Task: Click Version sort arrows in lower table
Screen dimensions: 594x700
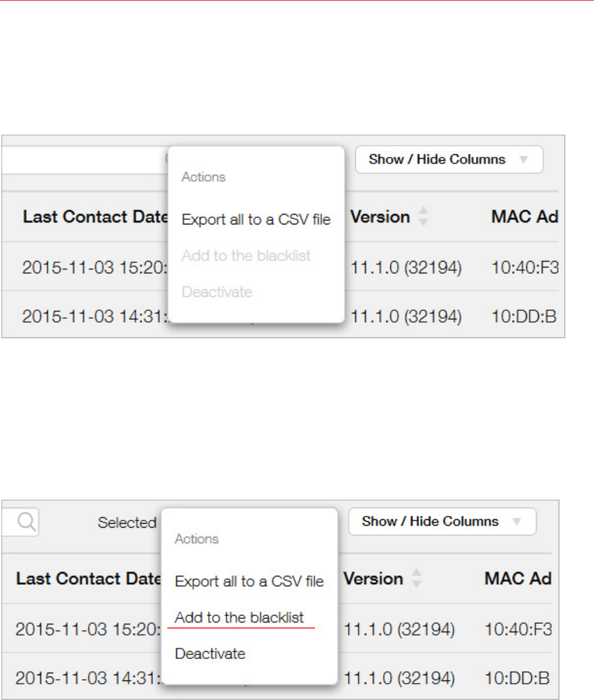Action: tap(416, 579)
